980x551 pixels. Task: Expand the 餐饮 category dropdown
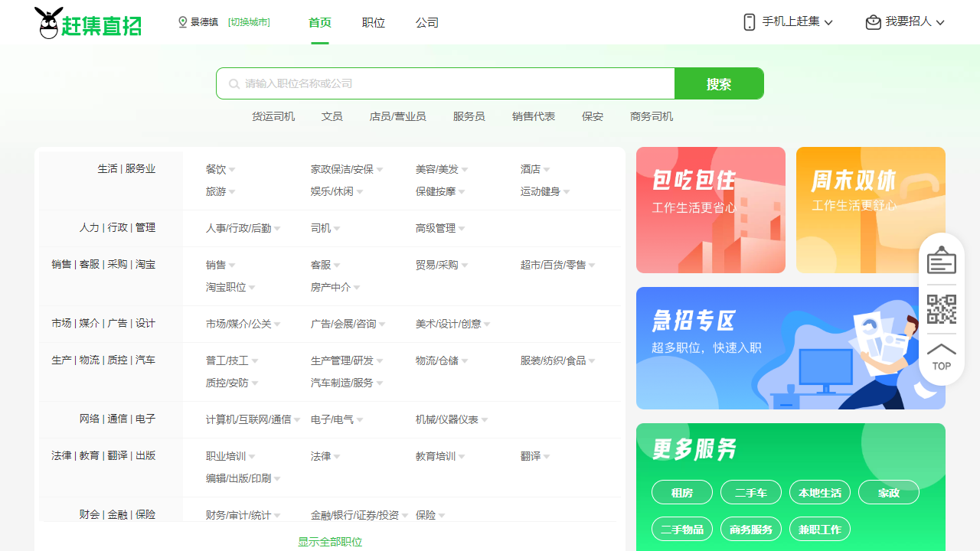click(233, 169)
